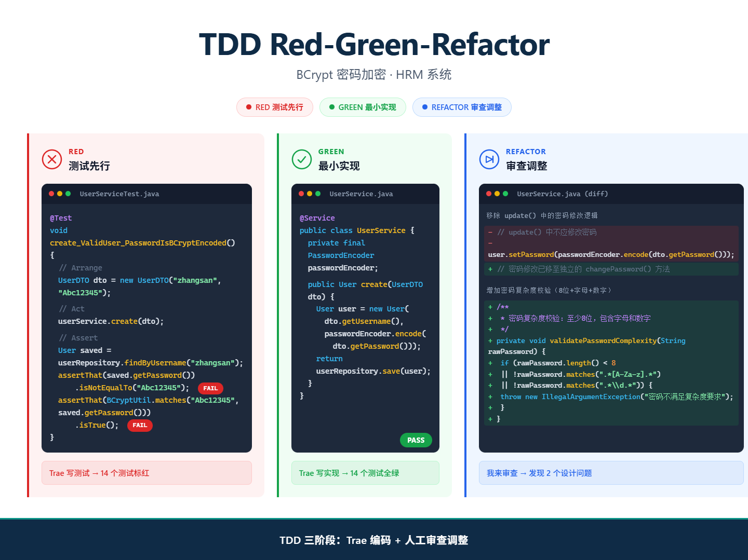748x560 pixels.
Task: Click footer 'TDD 三阶段：Trae 编码 + 人工审查调整'
Action: coord(374,540)
